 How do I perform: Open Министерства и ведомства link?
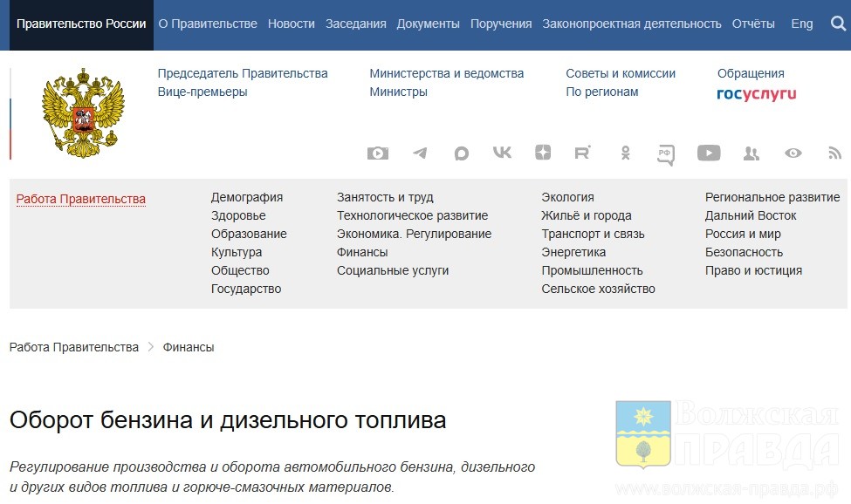pos(447,73)
